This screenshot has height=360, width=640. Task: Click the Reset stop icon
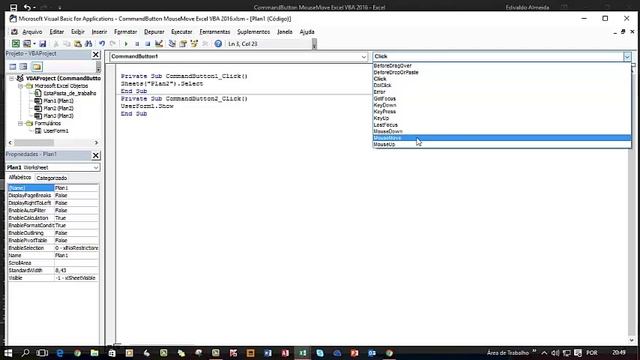[x=148, y=44]
